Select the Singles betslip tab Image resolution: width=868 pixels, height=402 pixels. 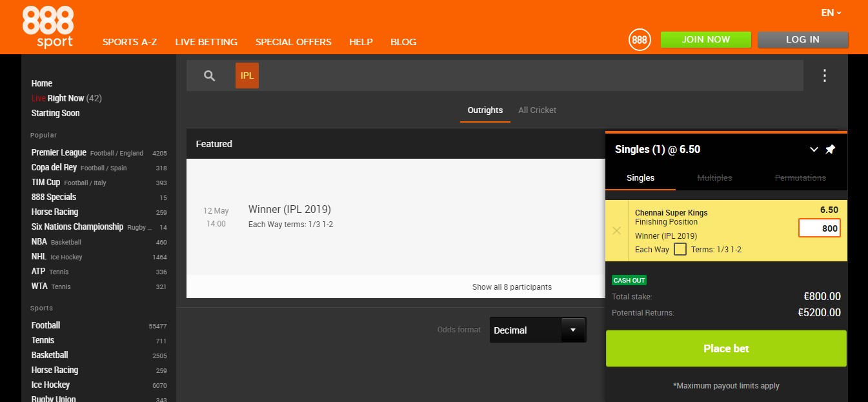[x=640, y=178]
